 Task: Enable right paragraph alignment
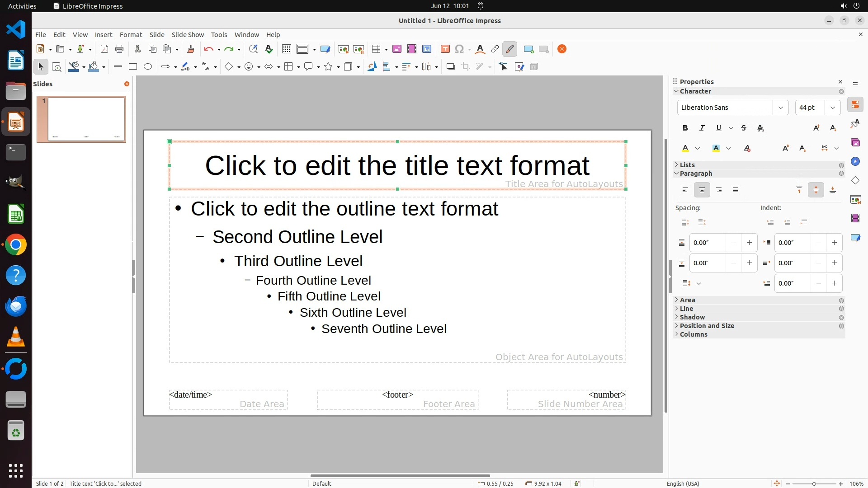coord(719,190)
